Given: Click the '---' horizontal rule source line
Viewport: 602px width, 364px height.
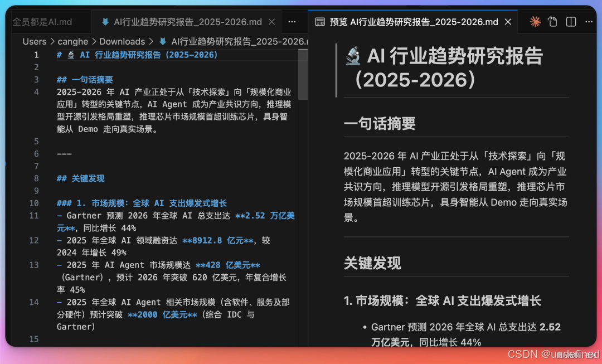Looking at the screenshot, I should (x=64, y=154).
